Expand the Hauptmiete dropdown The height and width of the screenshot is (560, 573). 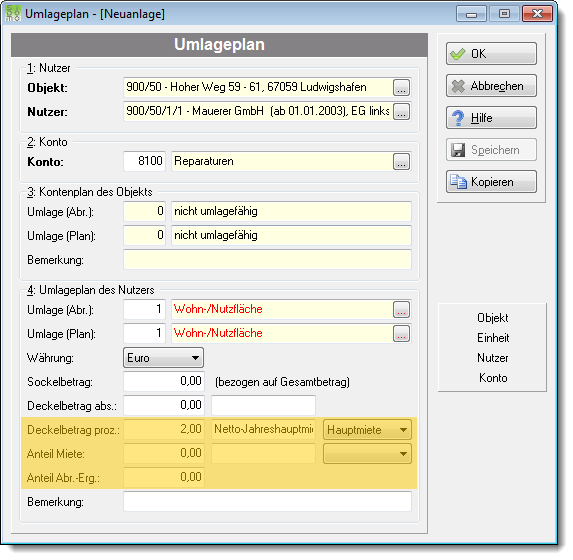(367, 430)
